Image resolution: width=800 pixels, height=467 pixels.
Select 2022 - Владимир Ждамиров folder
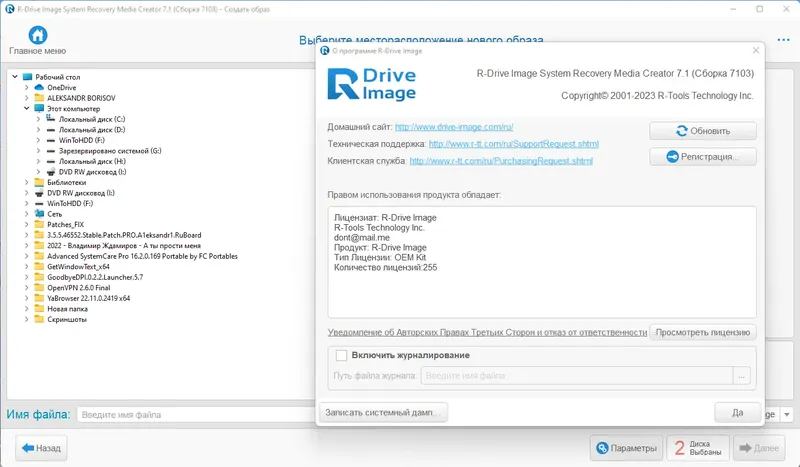point(123,245)
